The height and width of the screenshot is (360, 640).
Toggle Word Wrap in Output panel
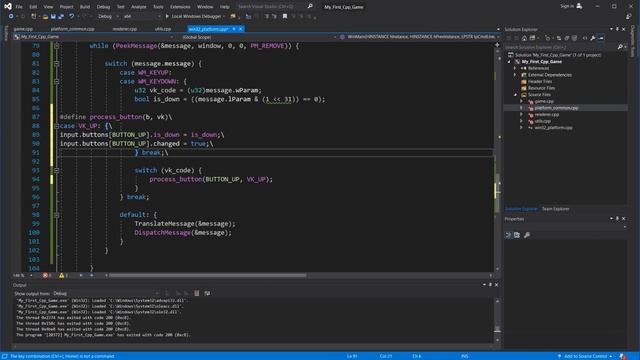pos(207,293)
